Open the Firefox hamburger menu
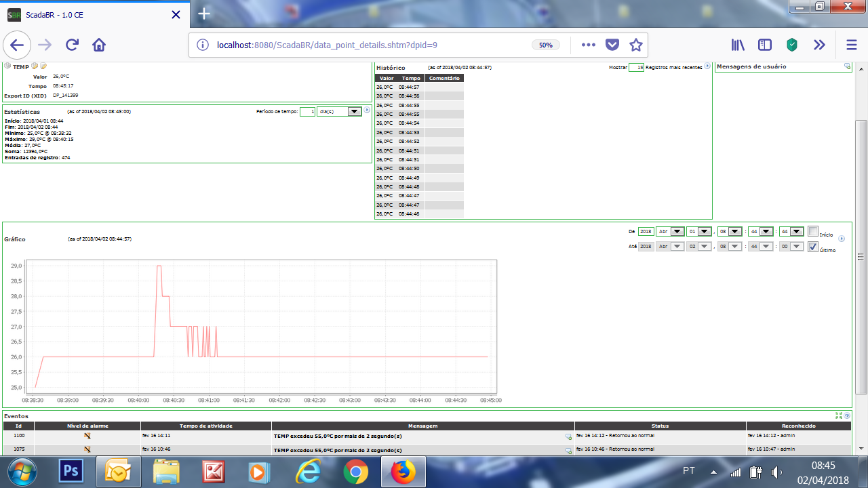This screenshot has height=488, width=868. click(x=851, y=44)
